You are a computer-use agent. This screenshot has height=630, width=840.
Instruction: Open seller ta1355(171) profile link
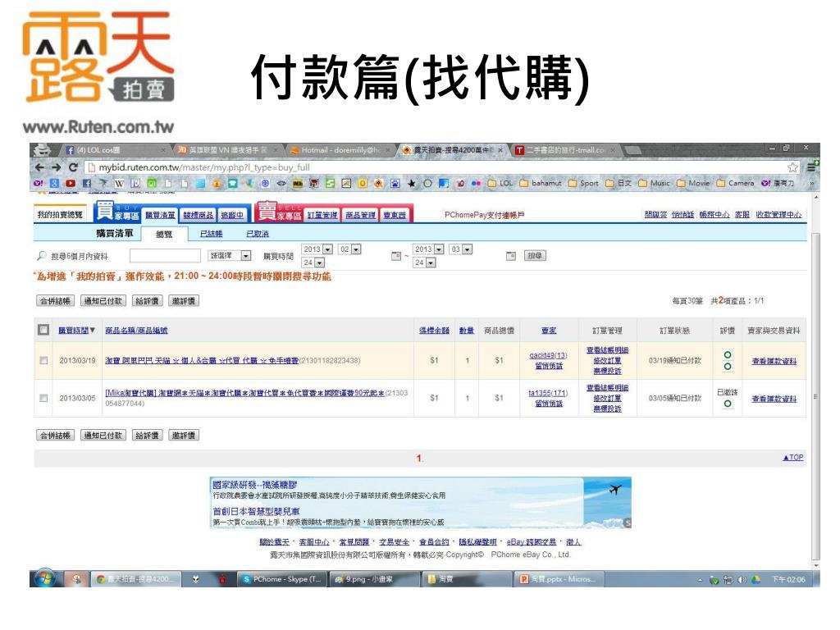coord(548,393)
